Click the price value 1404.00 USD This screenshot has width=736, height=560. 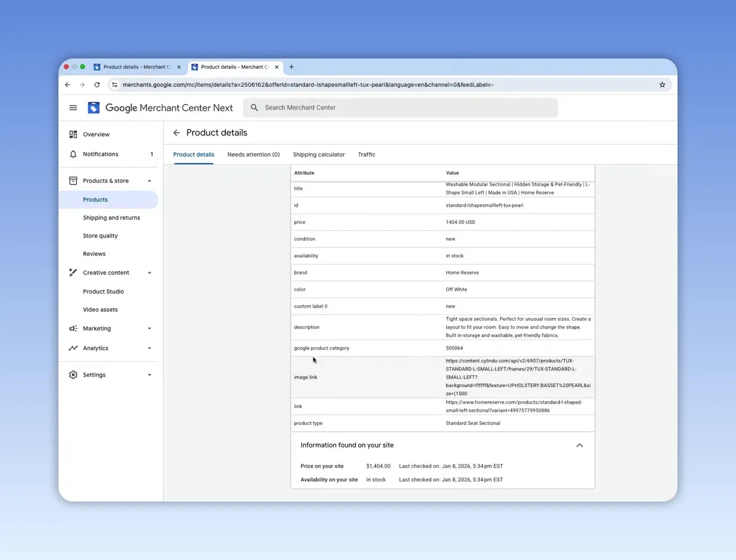coord(460,222)
